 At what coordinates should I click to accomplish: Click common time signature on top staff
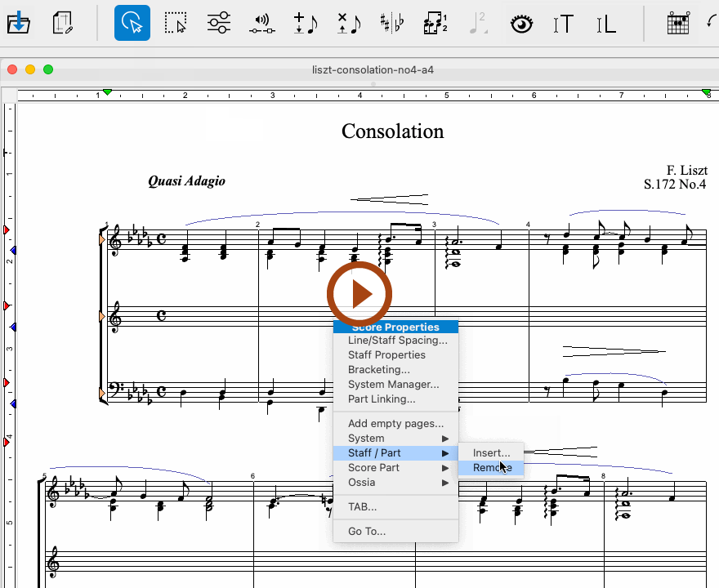point(162,238)
